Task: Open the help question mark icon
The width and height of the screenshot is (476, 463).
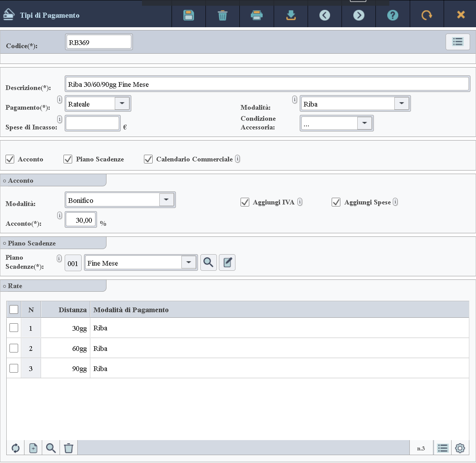Action: point(392,15)
